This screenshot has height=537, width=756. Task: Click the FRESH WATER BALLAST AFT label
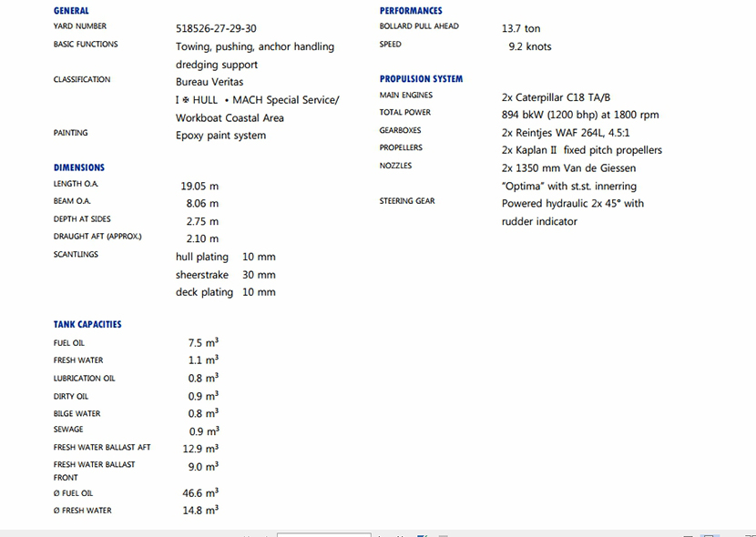point(102,448)
